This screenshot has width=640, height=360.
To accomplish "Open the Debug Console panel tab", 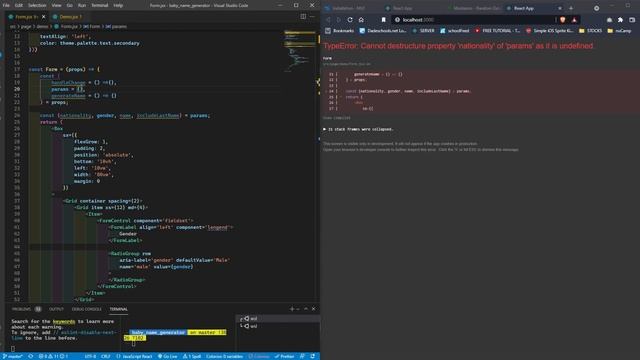I will click(x=87, y=309).
